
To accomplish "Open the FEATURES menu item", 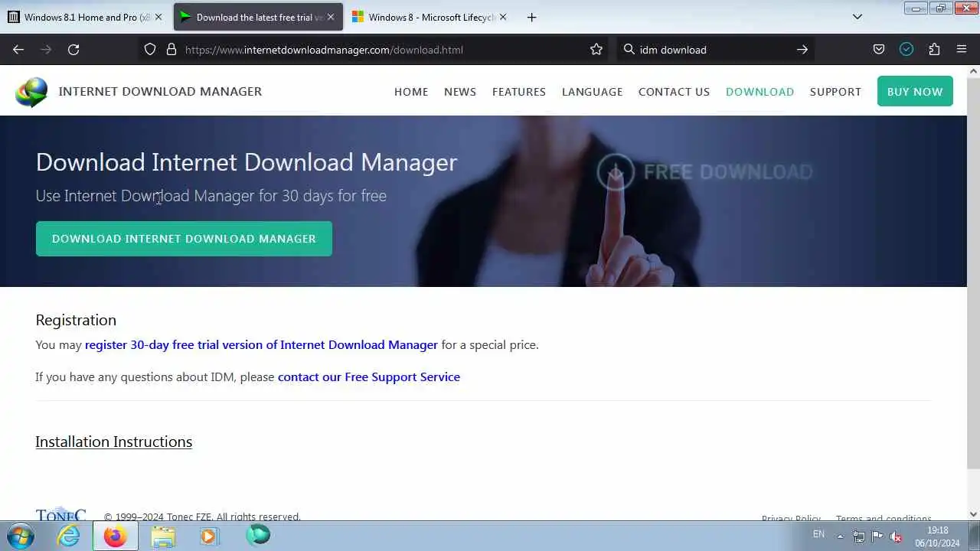I will coord(519,92).
